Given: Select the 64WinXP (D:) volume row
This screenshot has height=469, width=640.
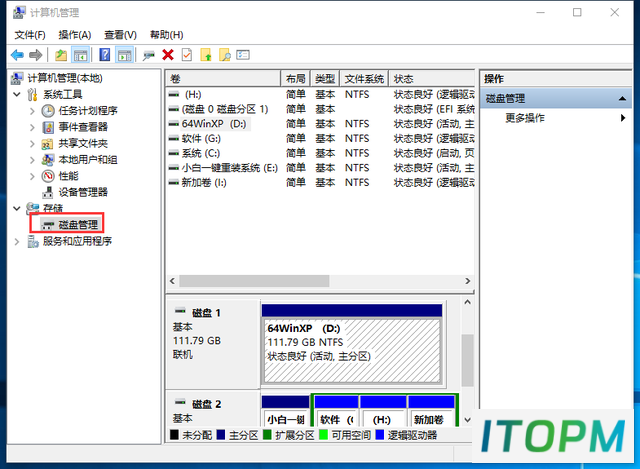Looking at the screenshot, I should pos(320,124).
